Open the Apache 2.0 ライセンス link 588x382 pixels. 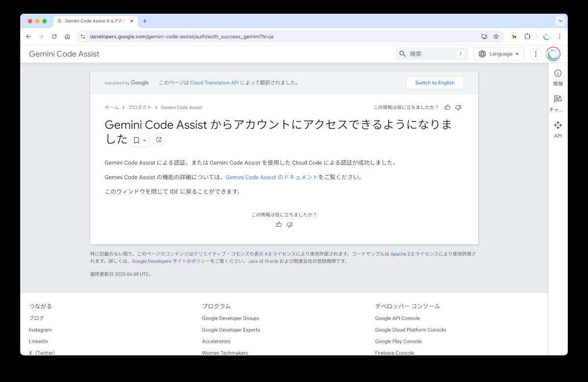click(x=415, y=254)
